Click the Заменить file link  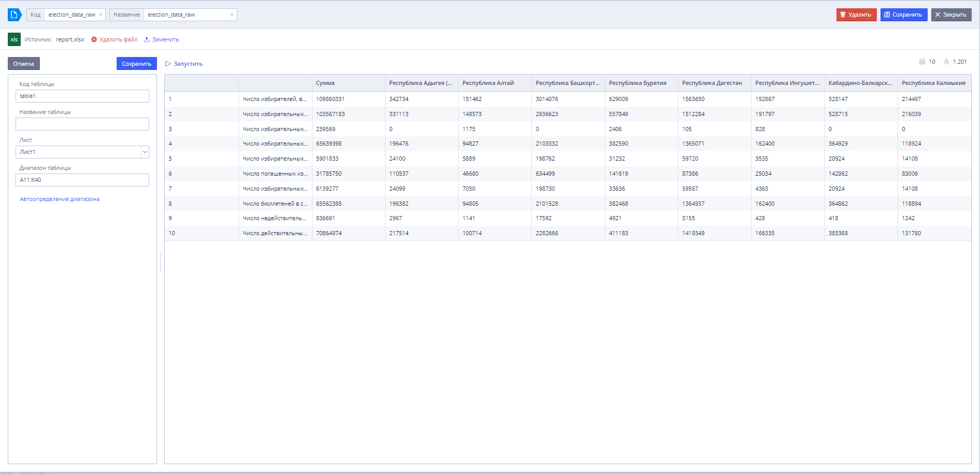tap(162, 39)
